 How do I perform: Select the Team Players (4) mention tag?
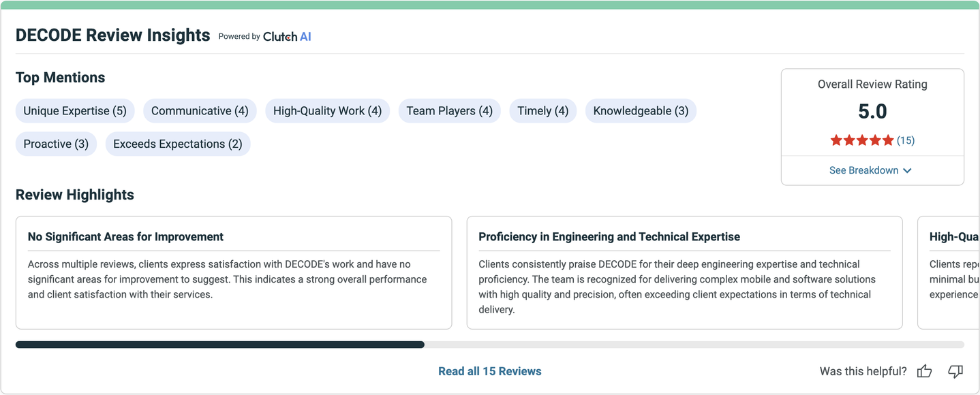[450, 111]
